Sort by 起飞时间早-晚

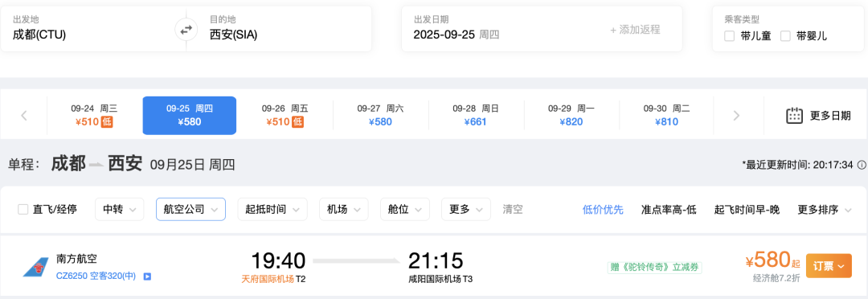tap(747, 209)
